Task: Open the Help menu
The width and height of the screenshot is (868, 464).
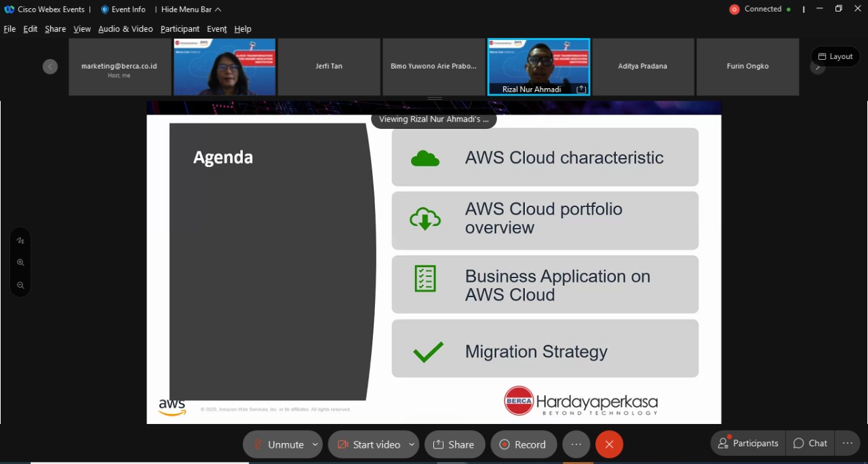Action: coord(243,29)
